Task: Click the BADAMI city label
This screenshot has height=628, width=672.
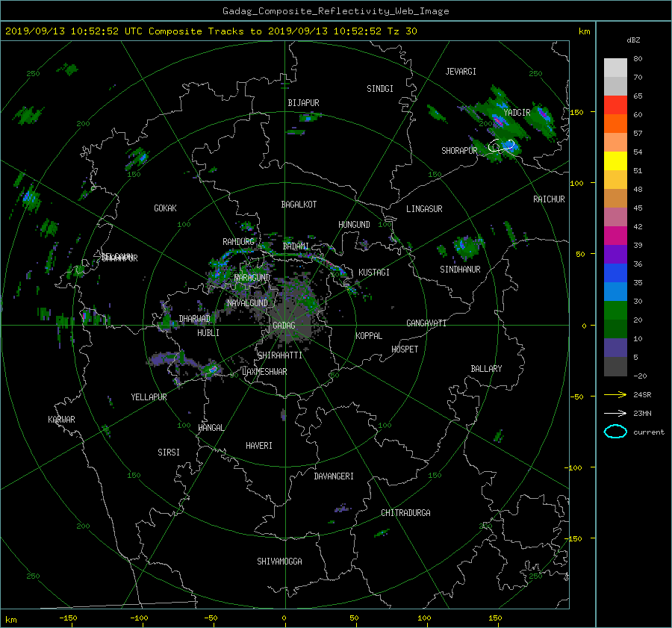Action: tap(296, 246)
